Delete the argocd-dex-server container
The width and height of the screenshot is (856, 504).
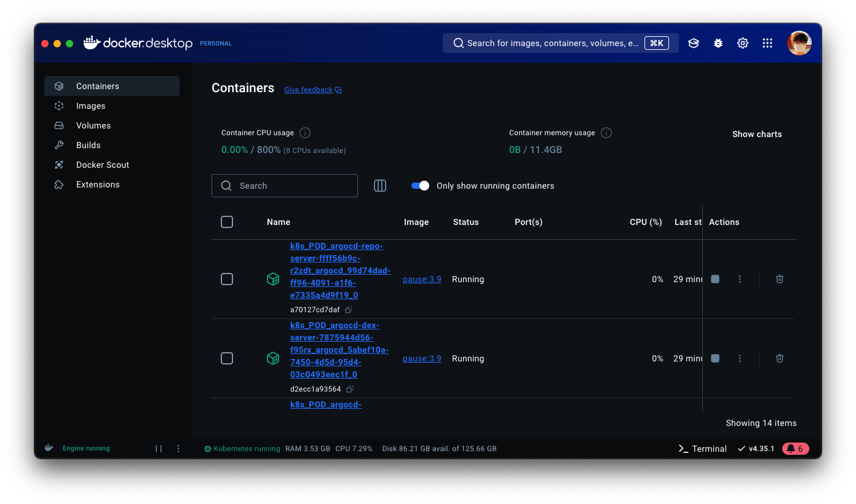coord(780,358)
